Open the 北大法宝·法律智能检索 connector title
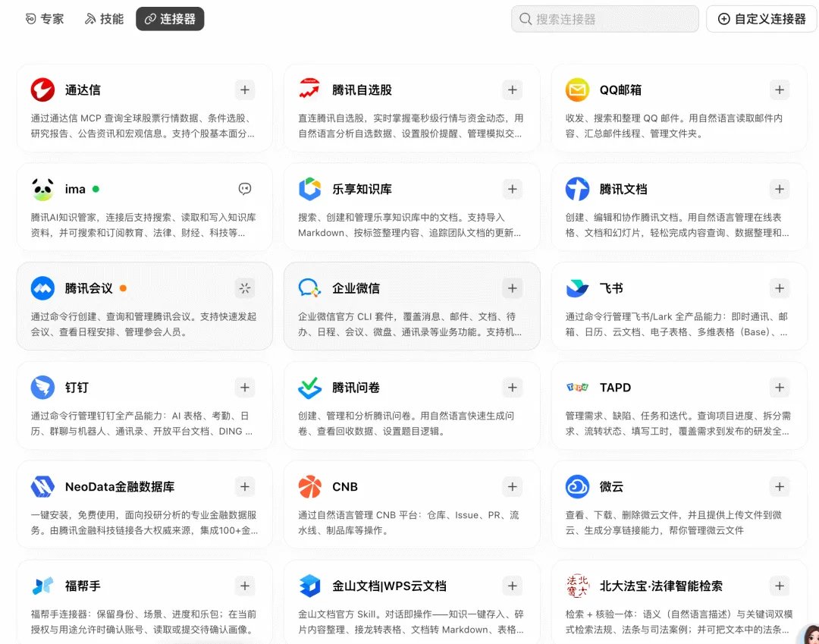Viewport: 819px width, 644px height. (x=661, y=586)
